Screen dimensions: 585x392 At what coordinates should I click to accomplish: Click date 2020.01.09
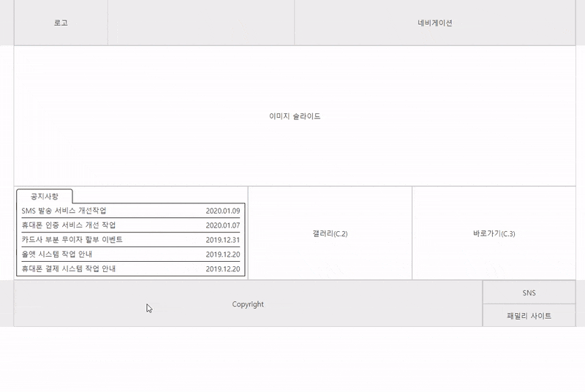[223, 211]
